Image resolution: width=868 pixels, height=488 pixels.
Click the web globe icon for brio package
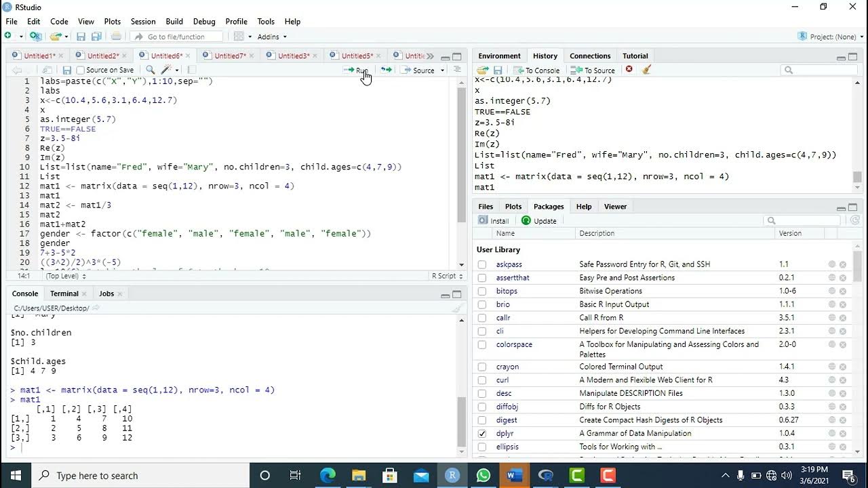click(x=831, y=304)
